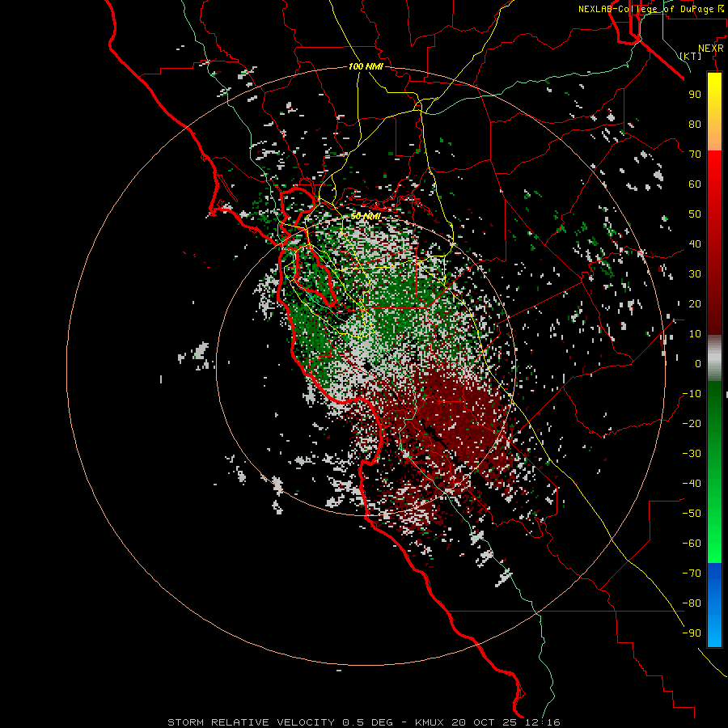This screenshot has height=728, width=728.
Task: Select positive 30 on the velocity scale
Action: click(x=695, y=274)
